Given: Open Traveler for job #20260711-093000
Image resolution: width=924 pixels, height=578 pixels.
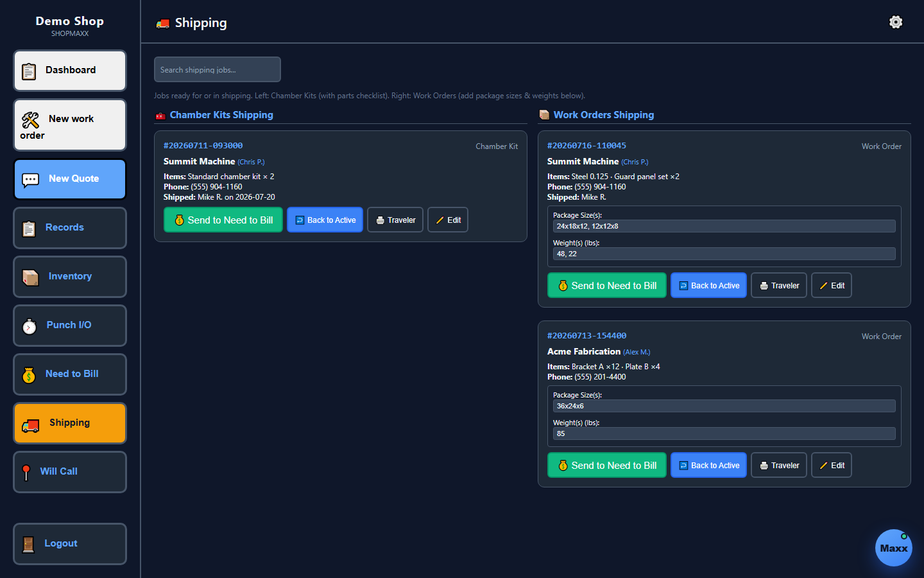Looking at the screenshot, I should (395, 220).
